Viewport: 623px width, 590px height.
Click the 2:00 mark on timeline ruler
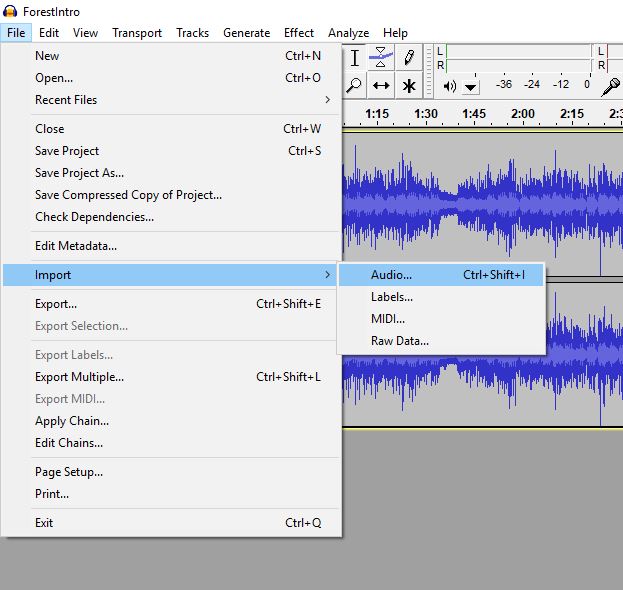click(522, 114)
